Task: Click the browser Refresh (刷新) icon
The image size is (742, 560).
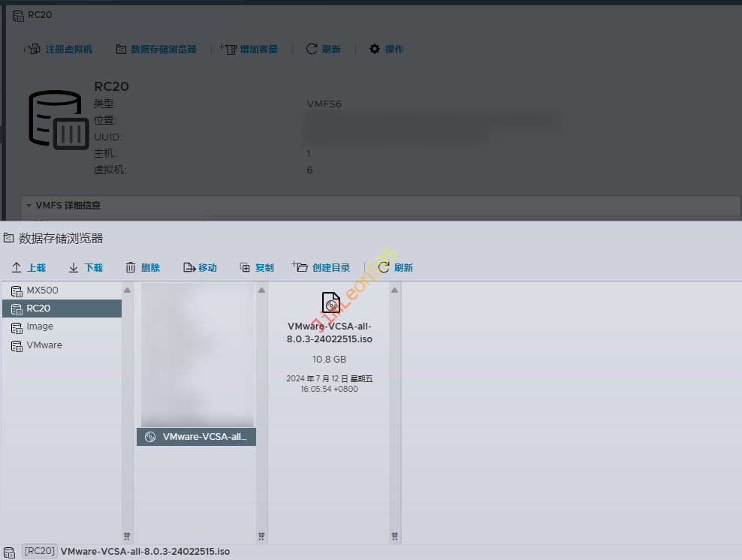Action: coord(384,268)
